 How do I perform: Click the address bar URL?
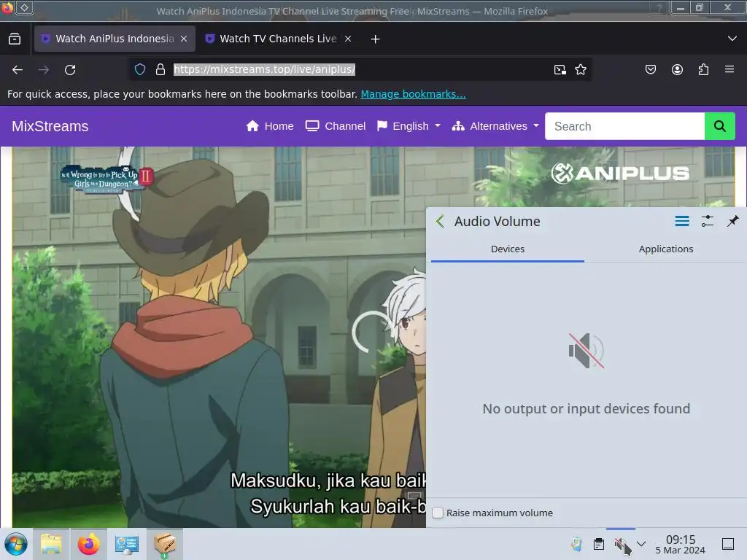(x=264, y=69)
